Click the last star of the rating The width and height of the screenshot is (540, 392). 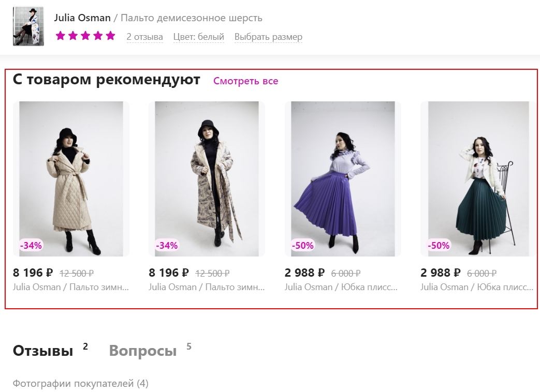point(109,36)
